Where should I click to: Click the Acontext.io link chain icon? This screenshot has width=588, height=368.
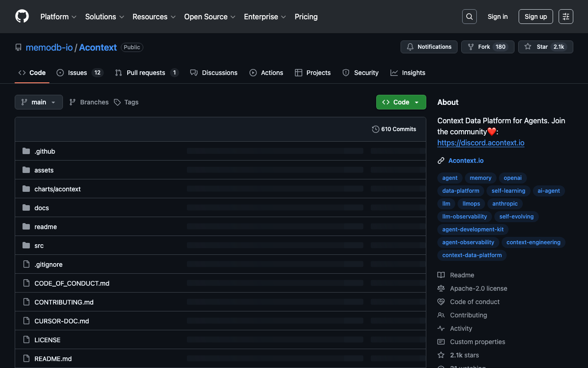pyautogui.click(x=441, y=161)
